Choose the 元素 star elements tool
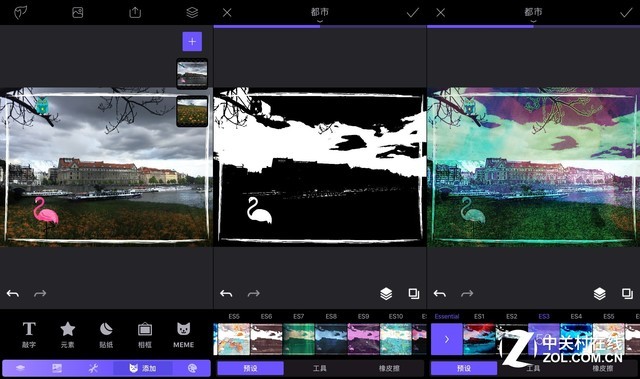The height and width of the screenshot is (379, 640). (67, 335)
